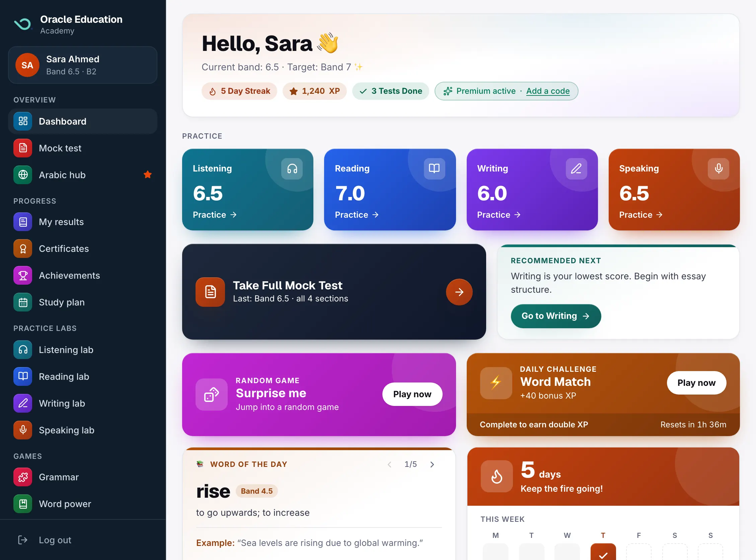The image size is (756, 560).
Task: Click the Grammar puzzle icon
Action: coord(23,477)
